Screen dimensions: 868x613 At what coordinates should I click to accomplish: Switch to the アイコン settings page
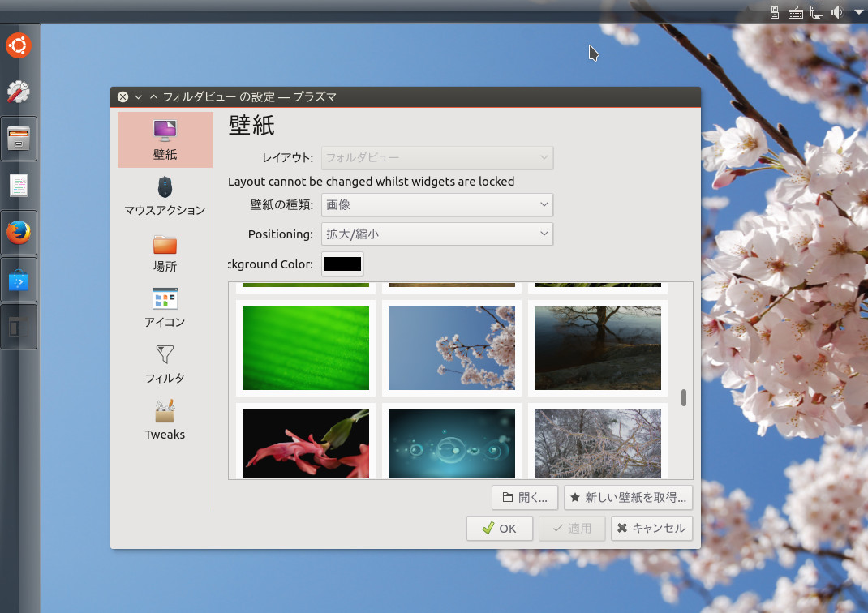point(164,308)
